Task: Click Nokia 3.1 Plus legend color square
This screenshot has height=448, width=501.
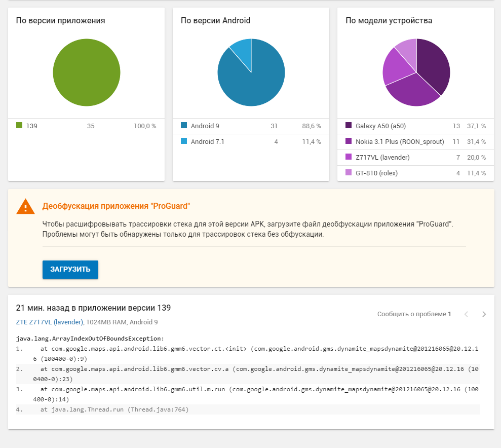Action: coord(349,141)
